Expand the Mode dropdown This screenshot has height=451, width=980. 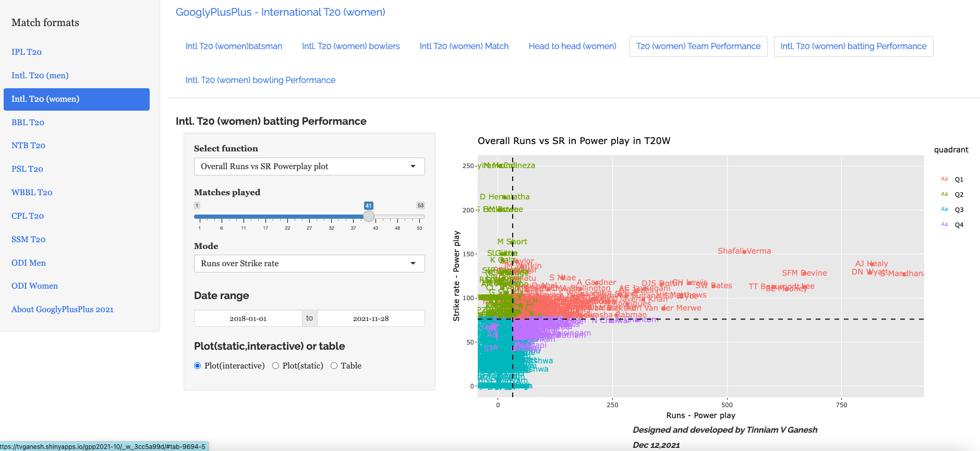[309, 264]
